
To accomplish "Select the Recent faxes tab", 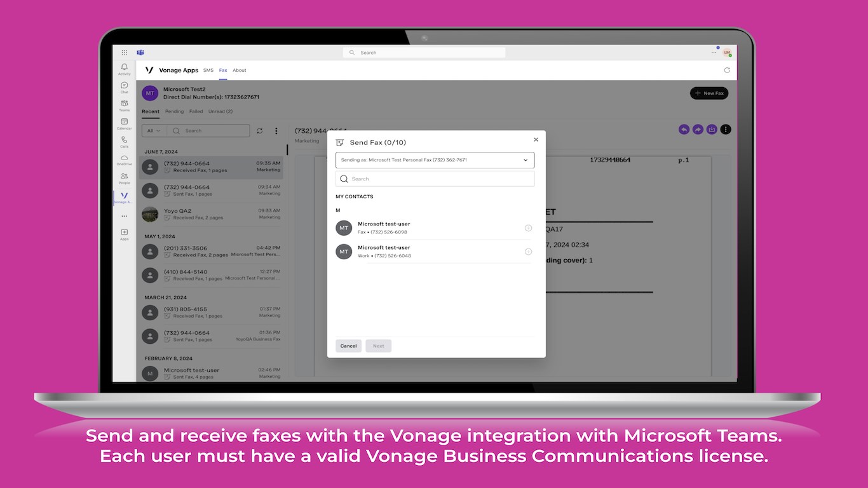I will click(x=151, y=112).
